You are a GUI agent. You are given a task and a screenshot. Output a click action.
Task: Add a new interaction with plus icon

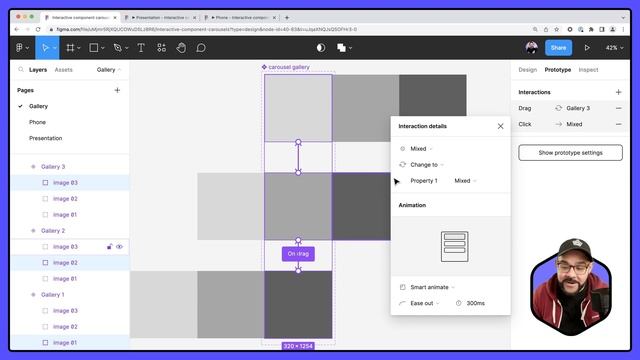(x=618, y=92)
